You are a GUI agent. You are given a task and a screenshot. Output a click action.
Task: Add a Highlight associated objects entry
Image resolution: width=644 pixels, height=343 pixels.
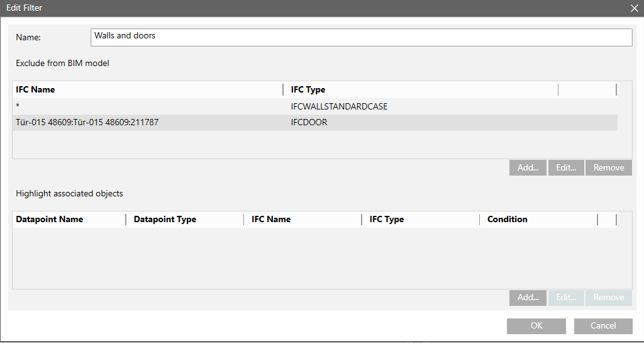coord(528,298)
